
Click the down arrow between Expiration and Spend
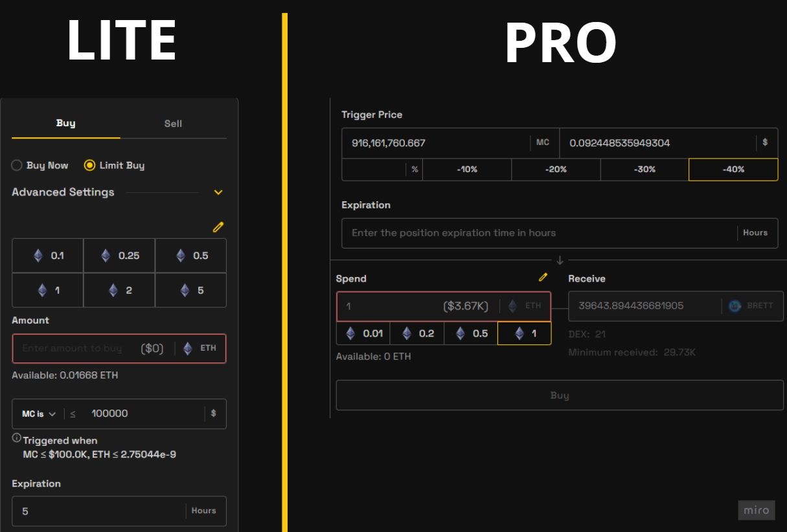coord(560,260)
